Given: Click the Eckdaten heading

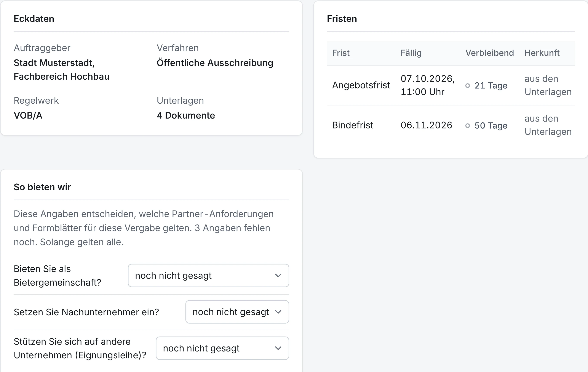Looking at the screenshot, I should [x=34, y=19].
